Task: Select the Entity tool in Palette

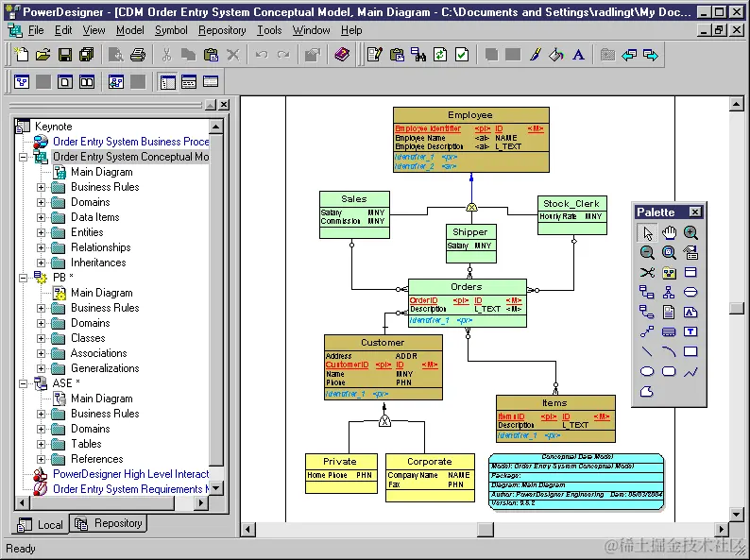Action: click(x=690, y=273)
